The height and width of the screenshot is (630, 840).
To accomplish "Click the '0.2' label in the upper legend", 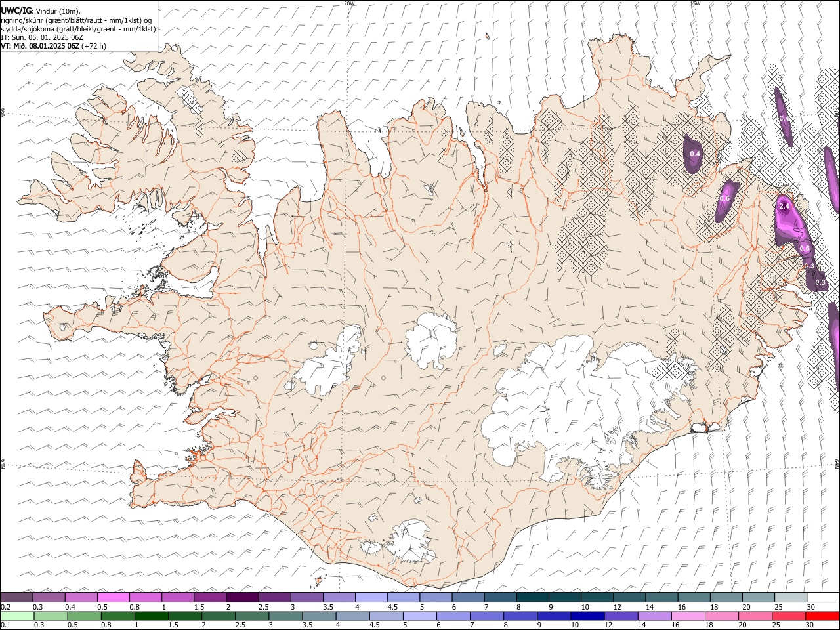I will point(6,607).
